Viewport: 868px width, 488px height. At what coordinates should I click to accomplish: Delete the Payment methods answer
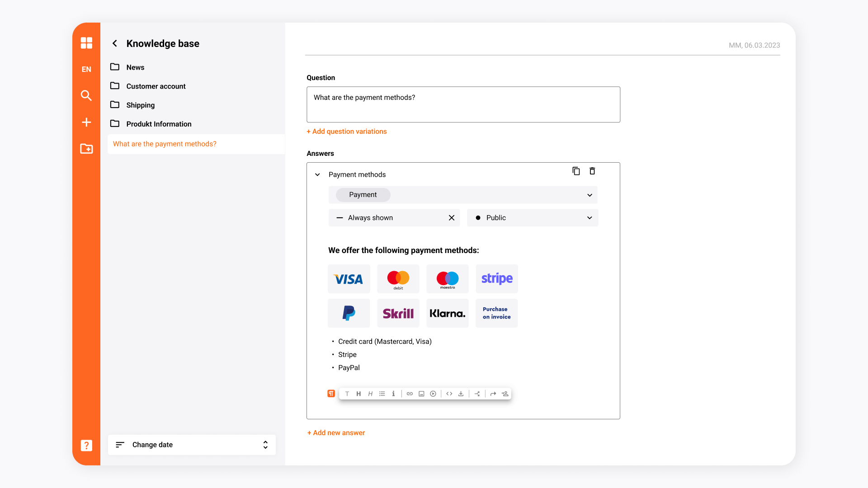(x=592, y=171)
